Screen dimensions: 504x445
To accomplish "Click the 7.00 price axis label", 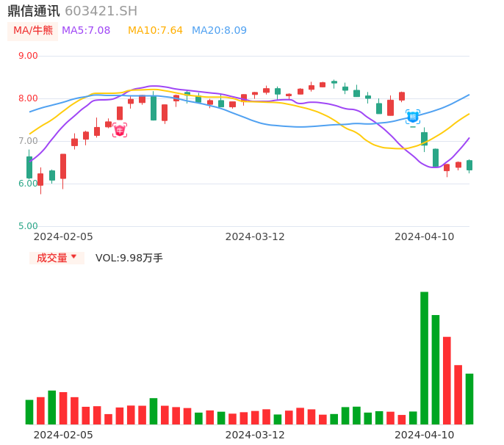I will click(28, 141).
